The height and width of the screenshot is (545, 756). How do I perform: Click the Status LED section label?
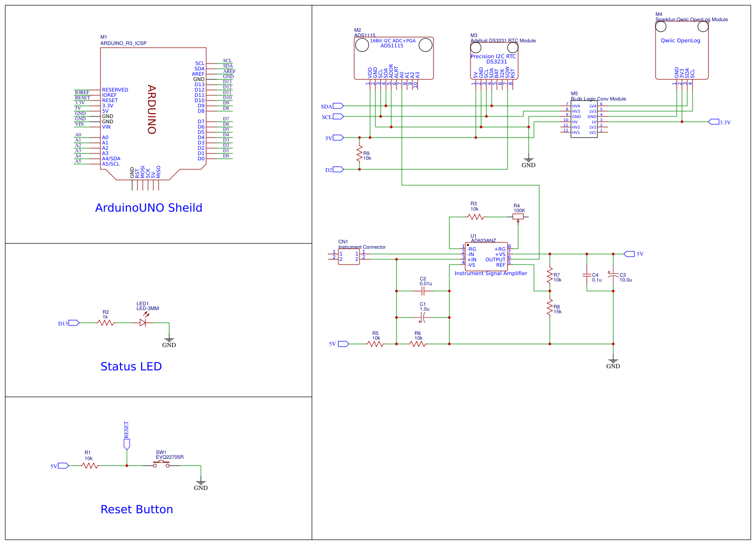(x=131, y=366)
